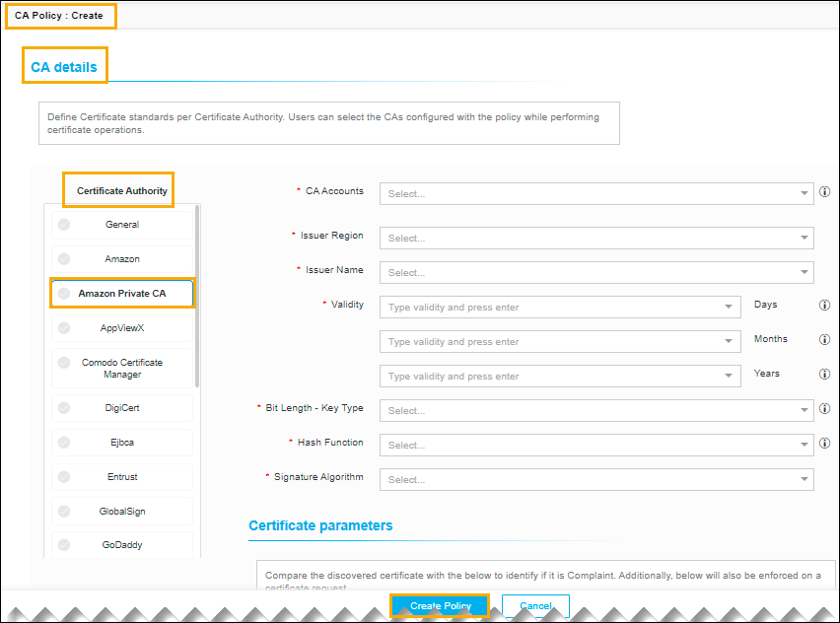Click info icon for Hash Function
840x623 pixels.
tap(824, 443)
